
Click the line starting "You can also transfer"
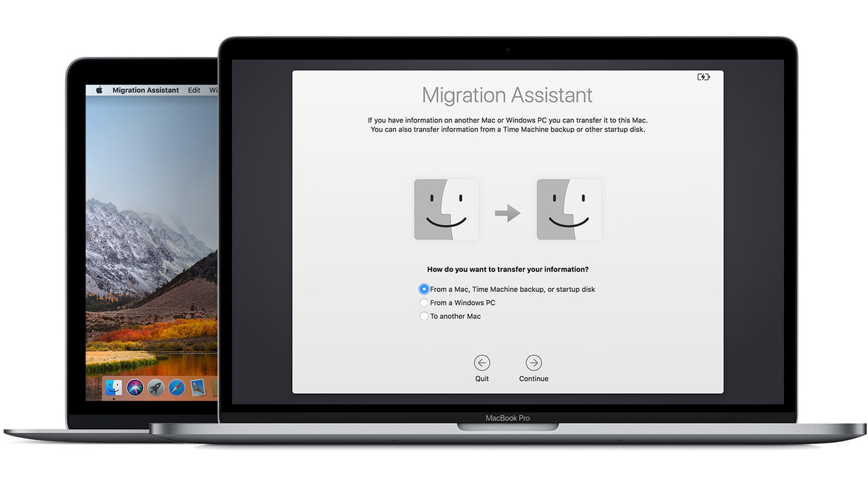(508, 129)
